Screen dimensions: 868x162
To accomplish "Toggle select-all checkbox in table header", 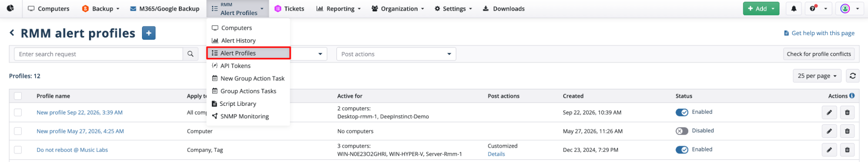I will (x=18, y=96).
